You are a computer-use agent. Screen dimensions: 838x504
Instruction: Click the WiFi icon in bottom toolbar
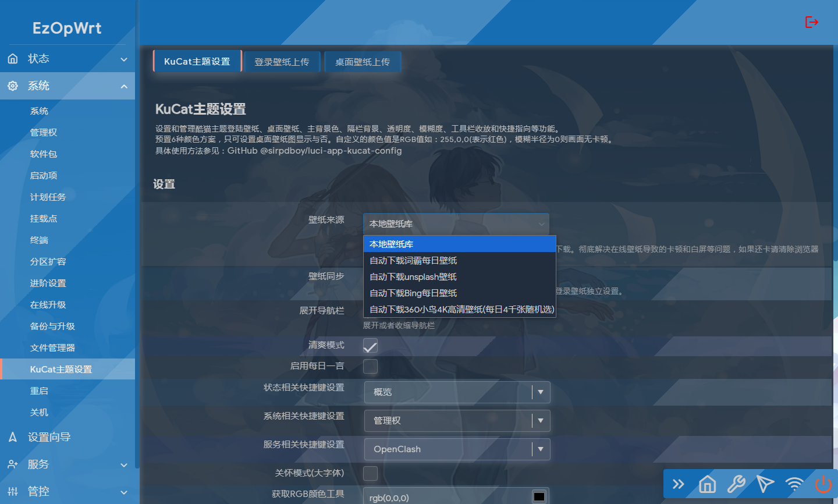(794, 484)
